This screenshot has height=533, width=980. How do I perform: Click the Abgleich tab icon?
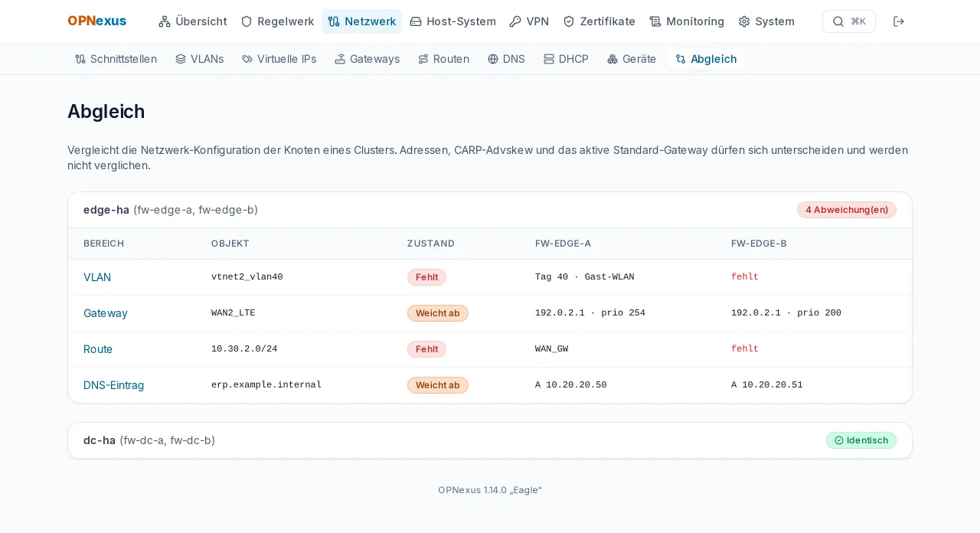(x=681, y=59)
